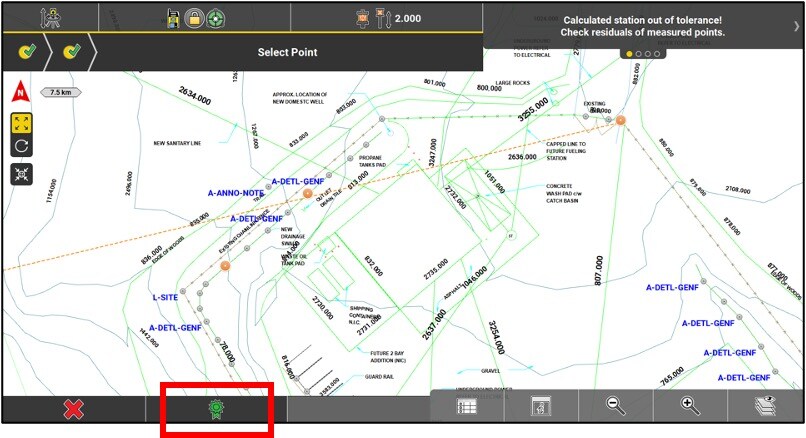This screenshot has width=806, height=438.
Task: Click the red X cancel button
Action: (x=72, y=408)
